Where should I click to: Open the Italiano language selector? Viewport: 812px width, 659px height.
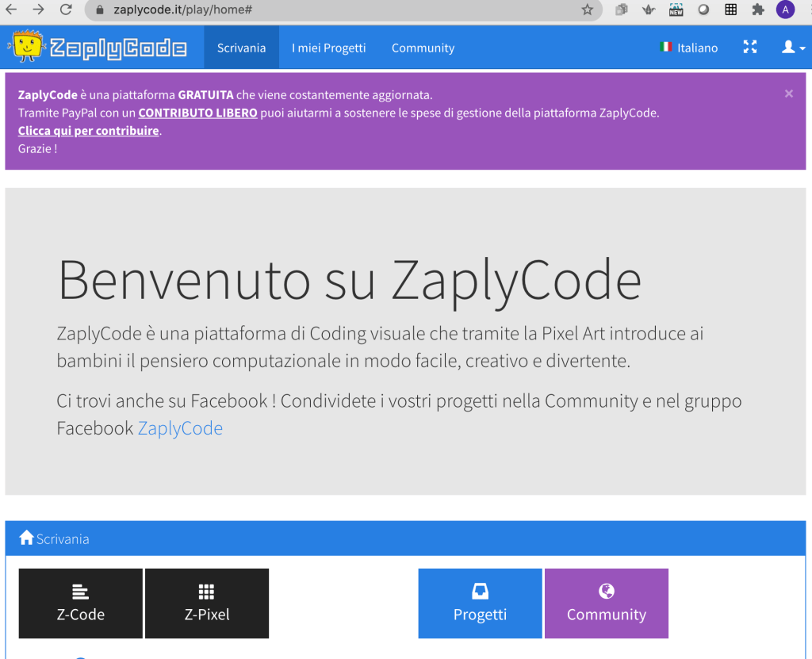click(x=688, y=48)
